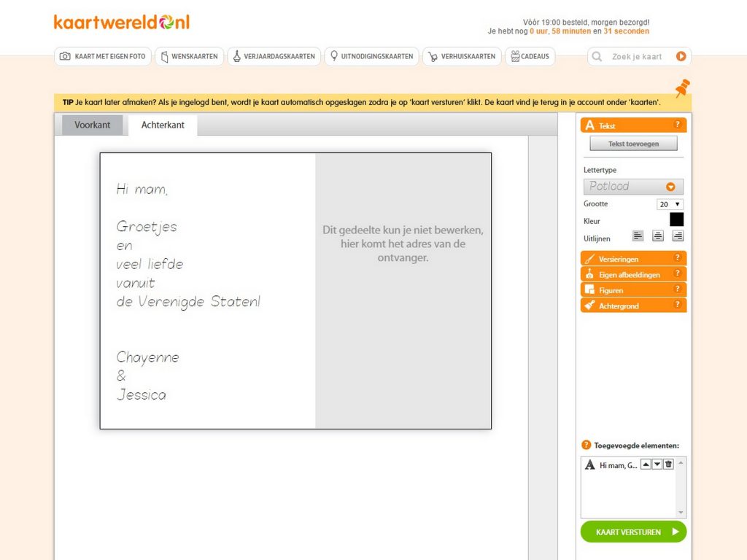
Task: Open the black Kleur color swatch
Action: [x=676, y=219]
